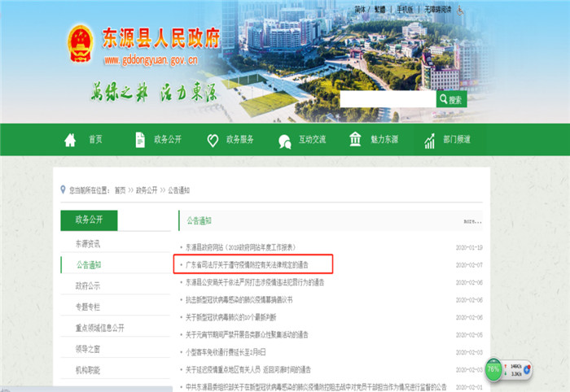The width and height of the screenshot is (570, 392).
Task: Click the heart icon beside 政务服务
Action: pyautogui.click(x=213, y=141)
